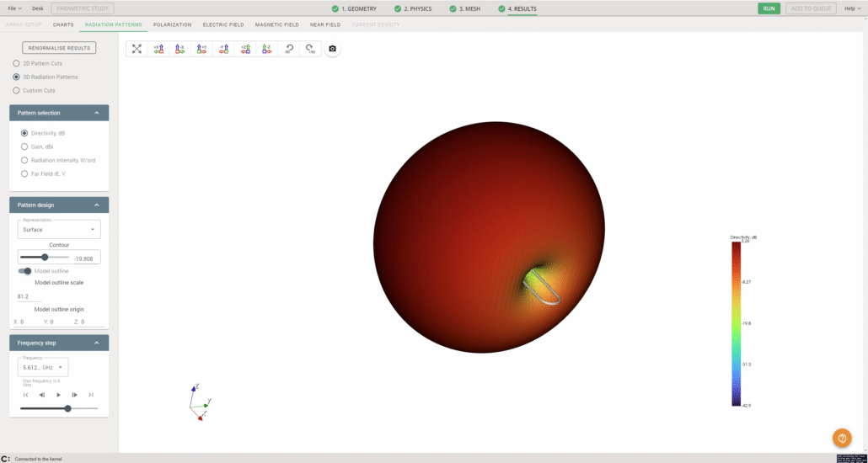Screen dimensions: 868x463
Task: Toggle the Model outline switch
Action: tap(26, 271)
